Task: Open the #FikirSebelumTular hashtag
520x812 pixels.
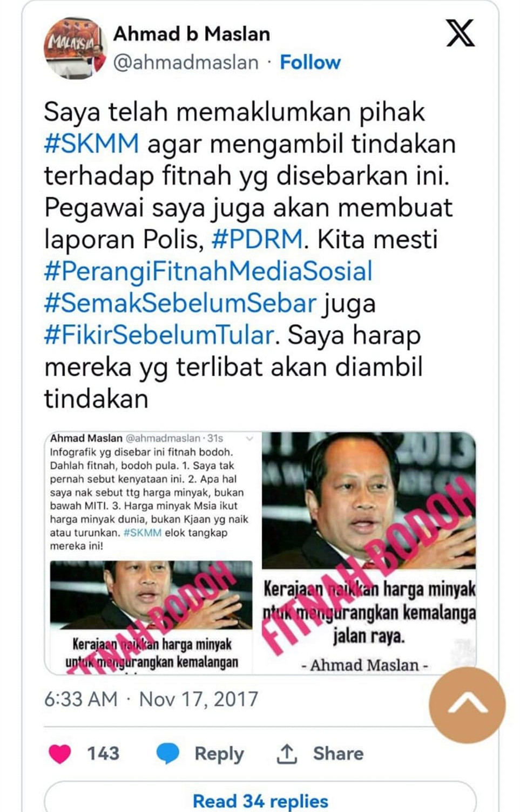Action: tap(160, 335)
